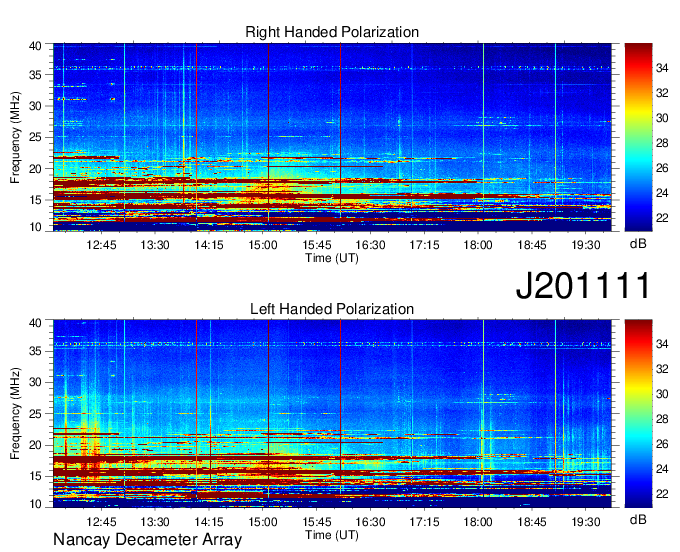The height and width of the screenshot is (552, 680).
Task: Click the 25 MHz tick, Left Handed plot
Action: click(x=36, y=414)
